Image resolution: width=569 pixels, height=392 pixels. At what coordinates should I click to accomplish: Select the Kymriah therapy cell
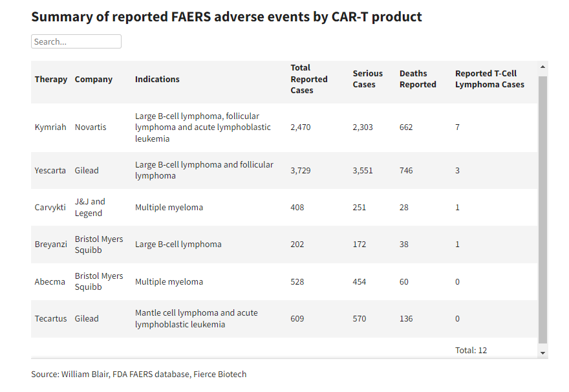pyautogui.click(x=50, y=127)
